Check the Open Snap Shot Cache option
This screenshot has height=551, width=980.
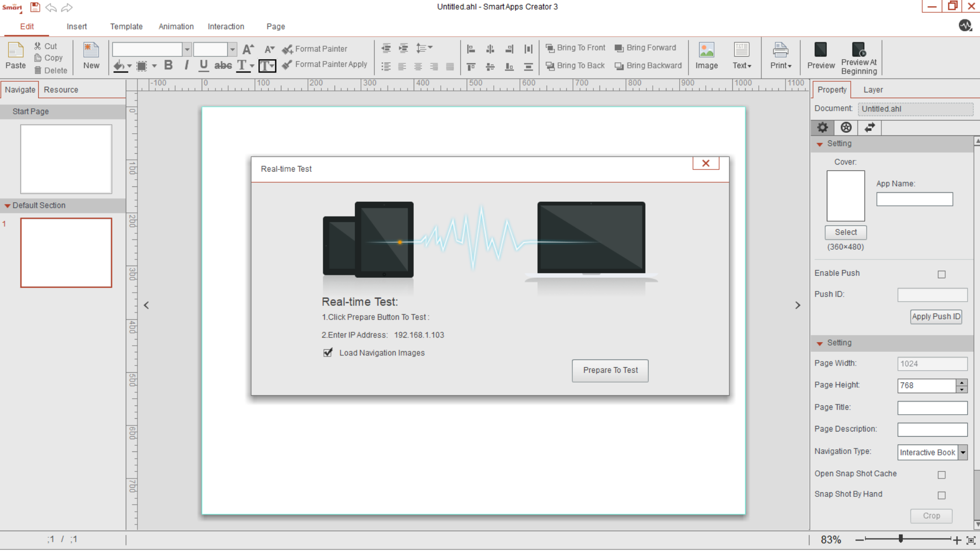click(941, 475)
